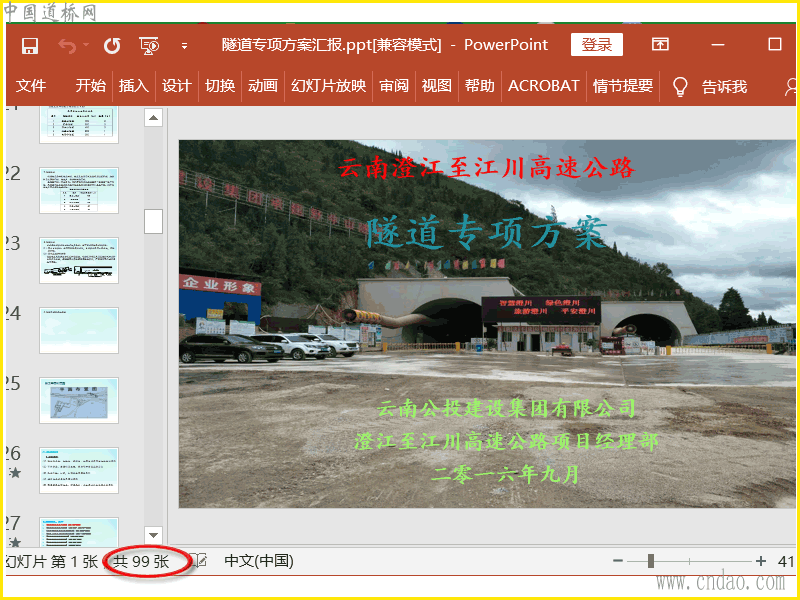The height and width of the screenshot is (600, 800).
Task: Click scroll-up arrow of thumbnail pane
Action: coord(153,118)
